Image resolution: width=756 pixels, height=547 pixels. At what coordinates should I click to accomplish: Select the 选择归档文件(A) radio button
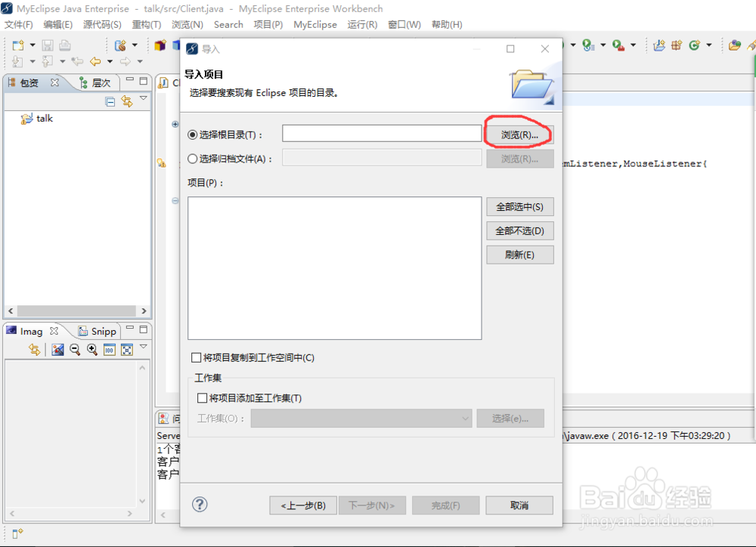(192, 159)
